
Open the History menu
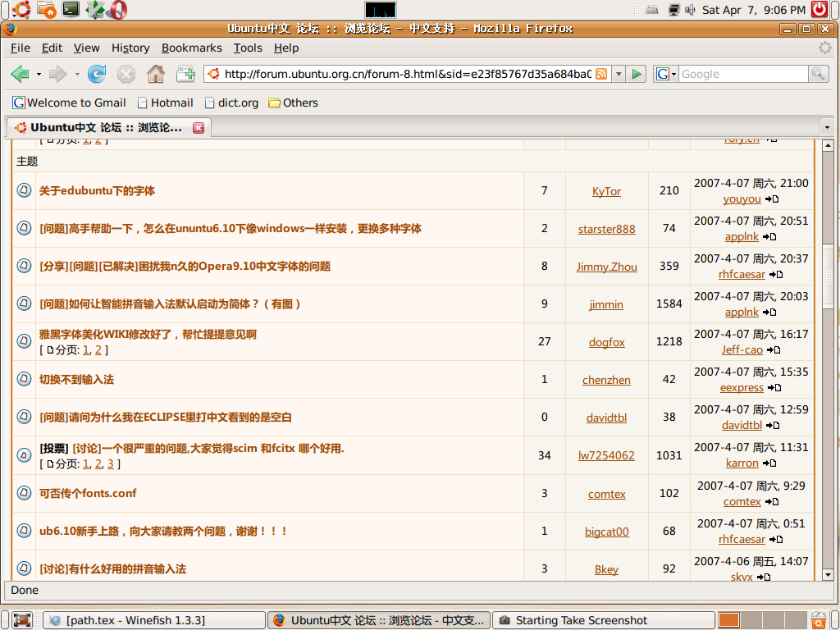pyautogui.click(x=130, y=48)
